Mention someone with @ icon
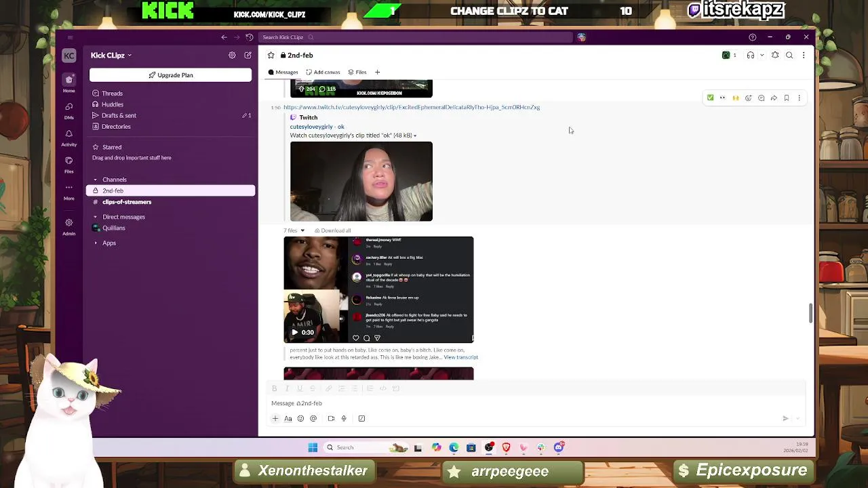Viewport: 868px width, 488px height. 313,418
